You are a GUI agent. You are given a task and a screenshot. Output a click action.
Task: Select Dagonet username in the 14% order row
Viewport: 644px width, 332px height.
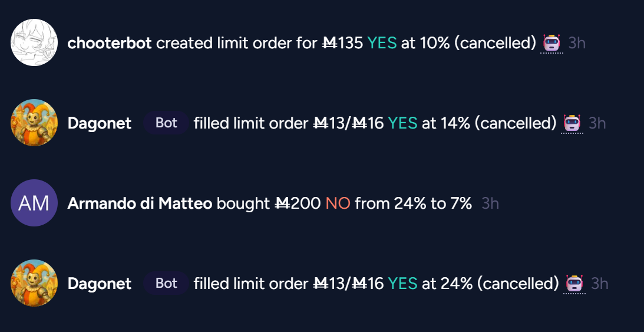(x=100, y=123)
